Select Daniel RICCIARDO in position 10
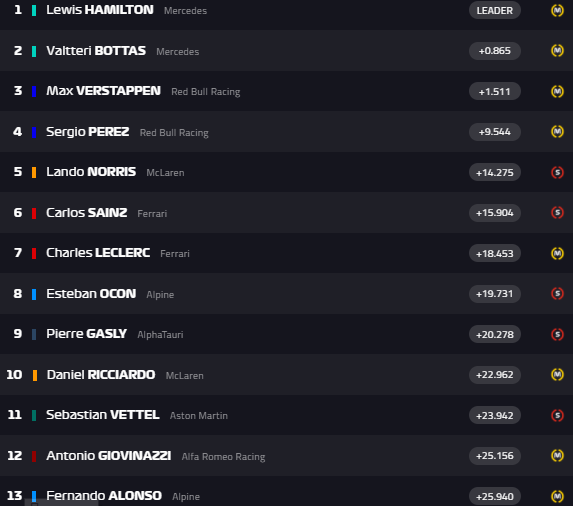Image resolution: width=573 pixels, height=506 pixels. pyautogui.click(x=101, y=375)
